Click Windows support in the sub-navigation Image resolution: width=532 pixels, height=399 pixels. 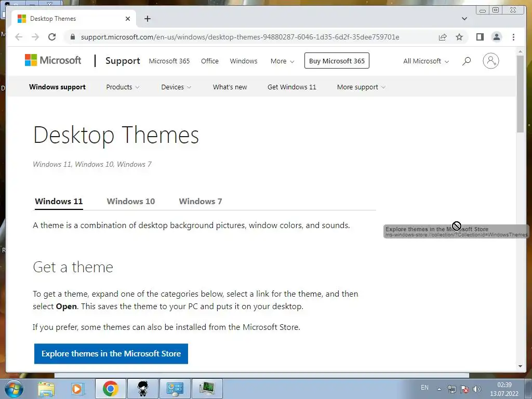pos(57,87)
